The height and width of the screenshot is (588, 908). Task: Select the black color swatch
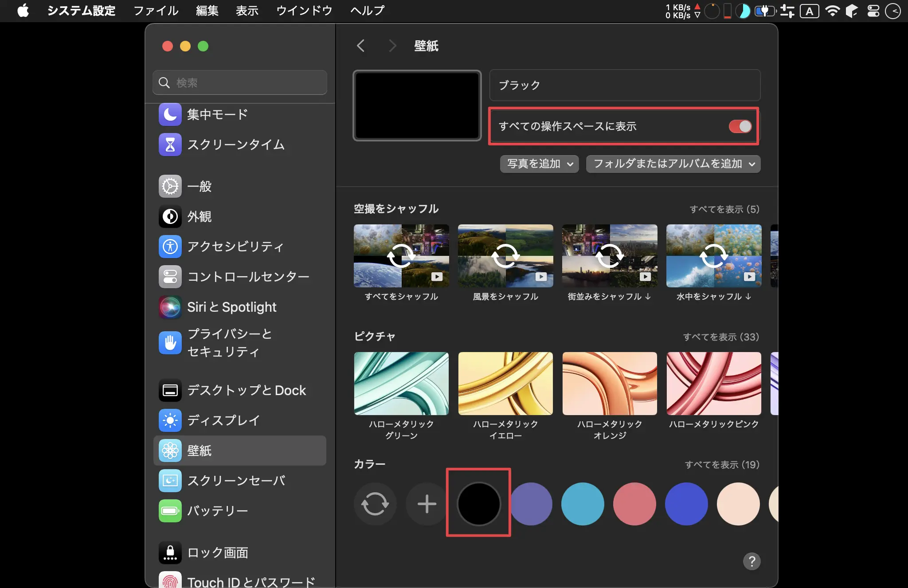point(479,504)
